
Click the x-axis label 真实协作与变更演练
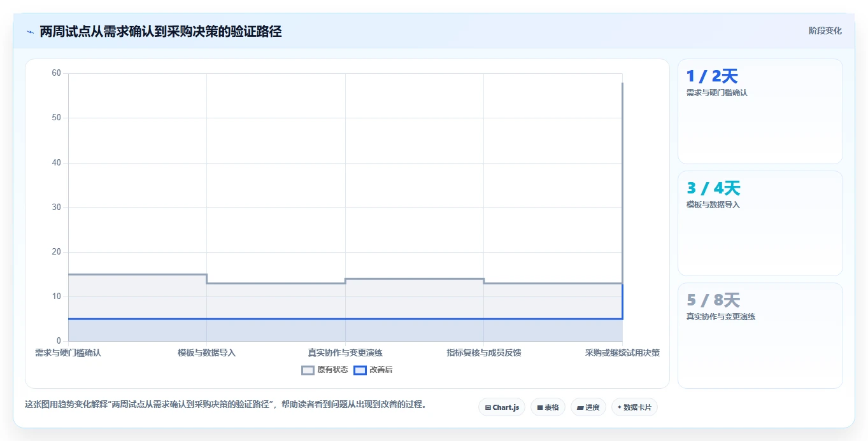[x=345, y=353]
